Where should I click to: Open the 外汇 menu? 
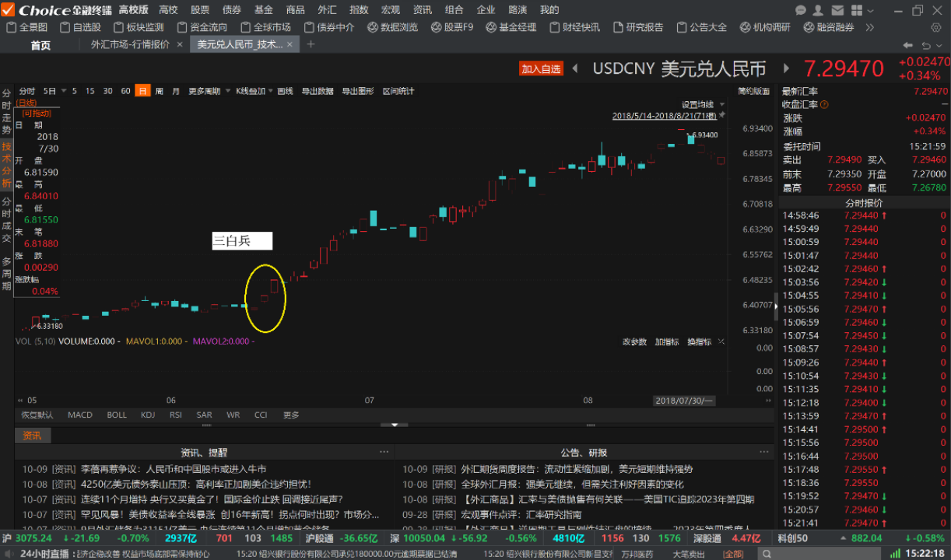tap(327, 10)
